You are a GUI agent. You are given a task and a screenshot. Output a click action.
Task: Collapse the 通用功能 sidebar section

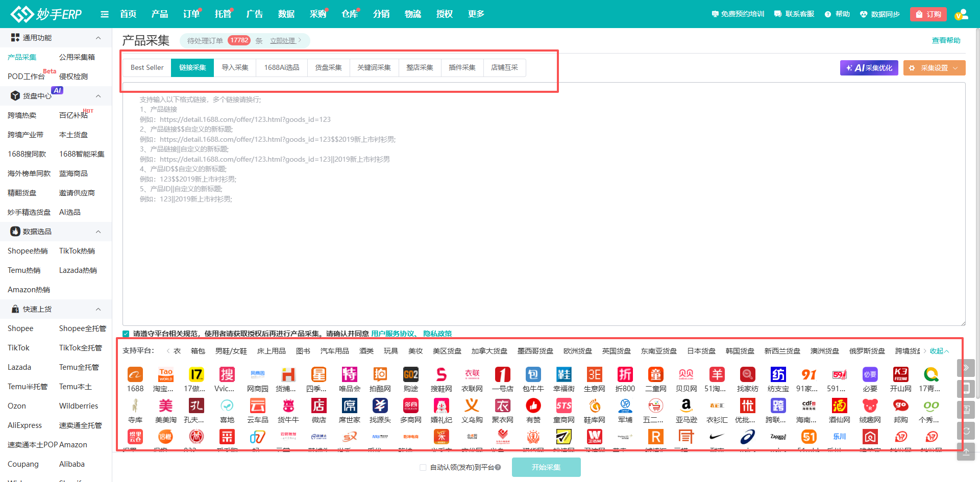point(99,38)
